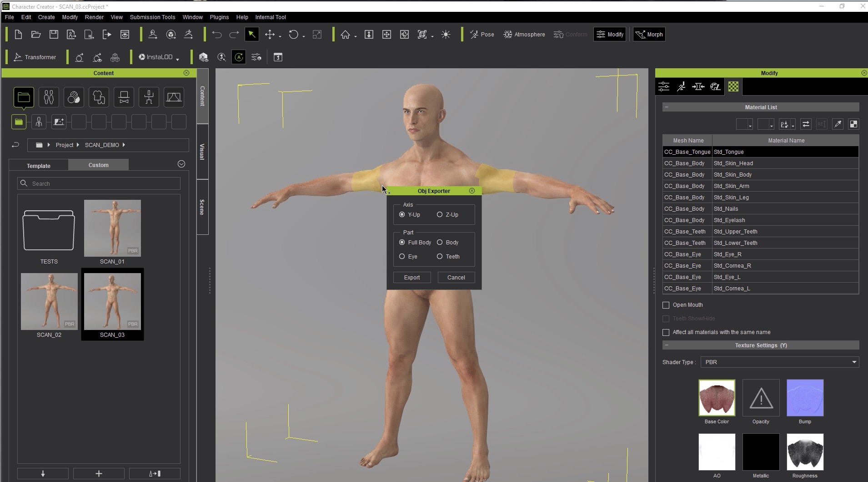Toggle the Modify panel button

click(x=610, y=35)
